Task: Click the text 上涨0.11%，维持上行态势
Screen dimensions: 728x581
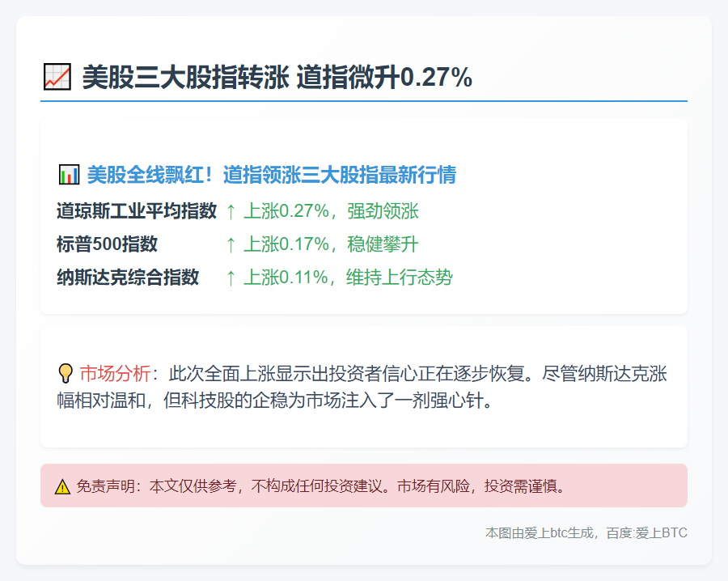Action: 348,278
